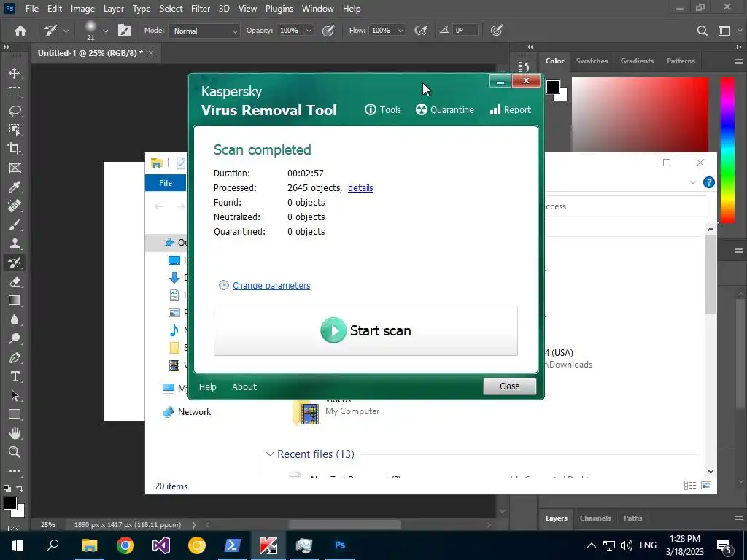Pick a color in the red color field
The image size is (747, 560).
[640, 114]
